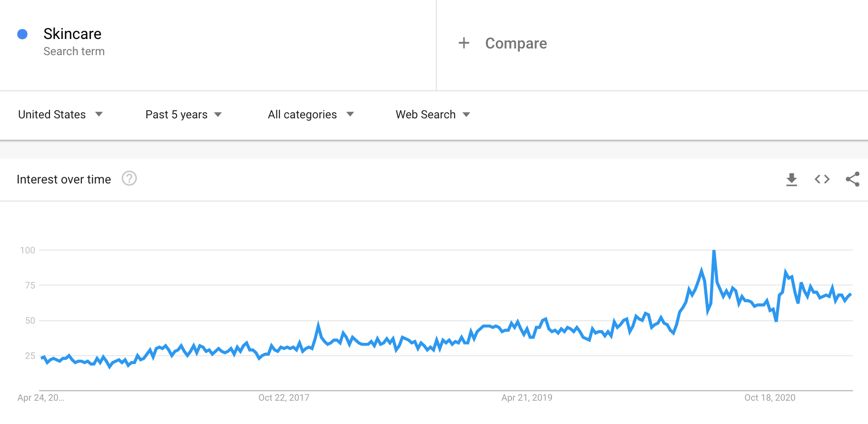Screen dimensions: 868x424
Task: Open the United States region dropdown
Action: (60, 115)
